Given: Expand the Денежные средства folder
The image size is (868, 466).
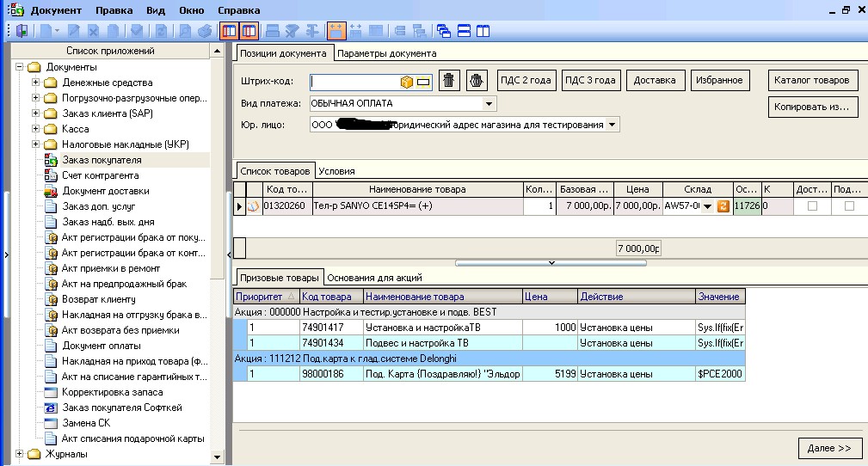Looking at the screenshot, I should coord(35,83).
